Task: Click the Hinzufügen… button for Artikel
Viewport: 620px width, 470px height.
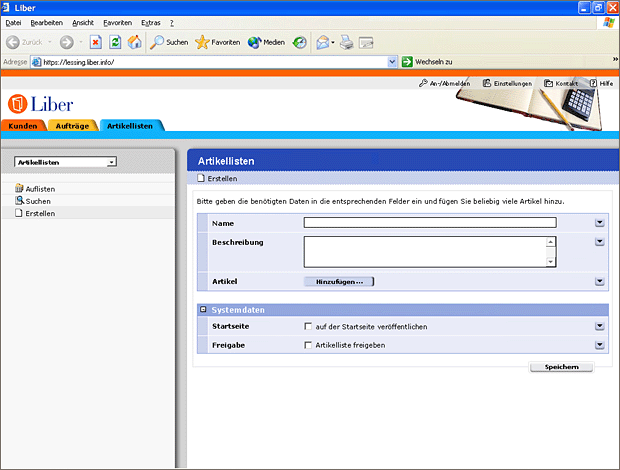Action: (x=339, y=281)
